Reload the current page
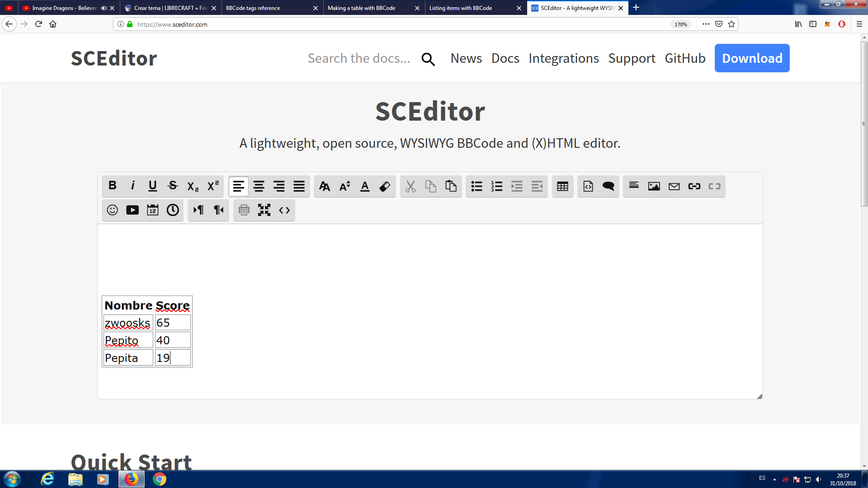Viewport: 868px width, 488px height. [38, 24]
